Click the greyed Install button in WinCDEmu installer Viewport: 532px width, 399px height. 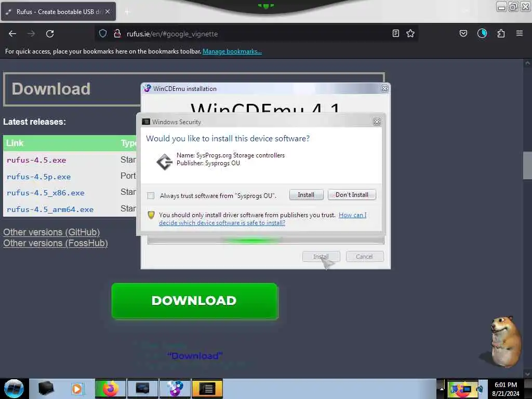click(x=321, y=257)
